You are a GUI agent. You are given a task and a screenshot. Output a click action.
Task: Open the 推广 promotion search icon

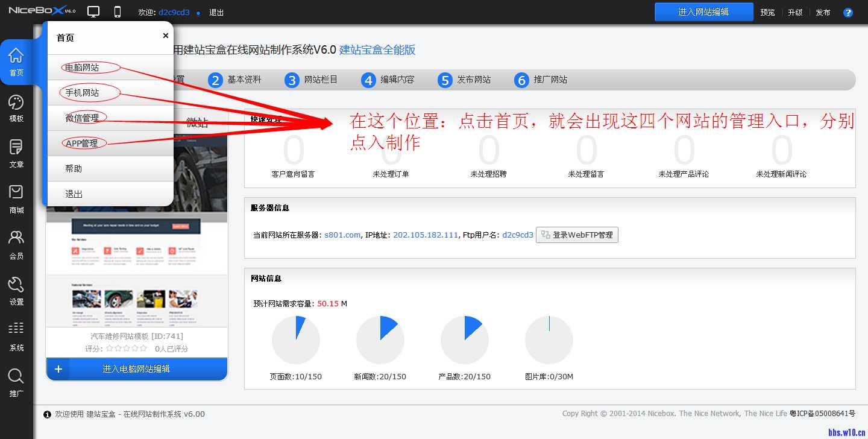[x=16, y=383]
